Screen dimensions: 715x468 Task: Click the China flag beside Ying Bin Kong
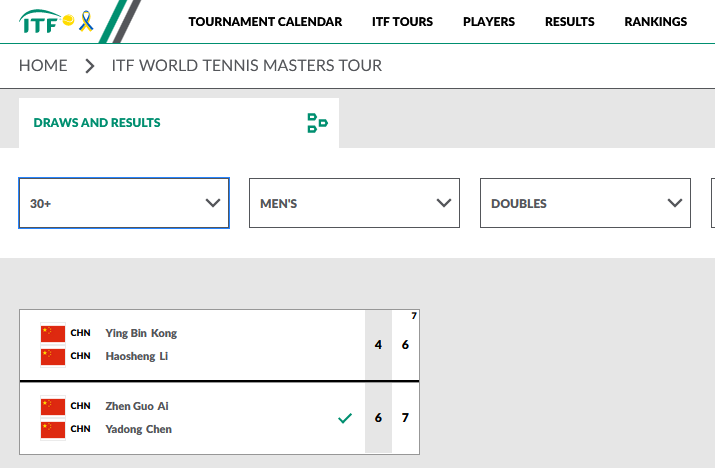pyautogui.click(x=53, y=333)
